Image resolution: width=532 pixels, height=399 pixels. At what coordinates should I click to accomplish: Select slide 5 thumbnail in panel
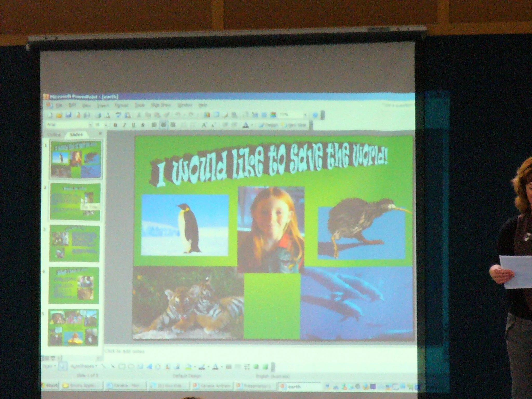tap(74, 327)
